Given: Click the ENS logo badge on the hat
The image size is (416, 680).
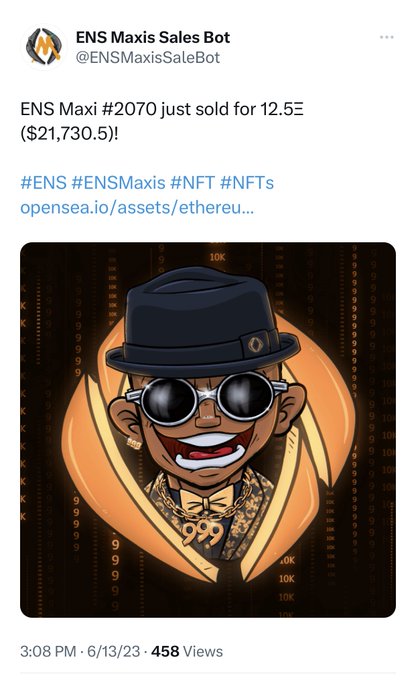Looking at the screenshot, I should click(255, 345).
